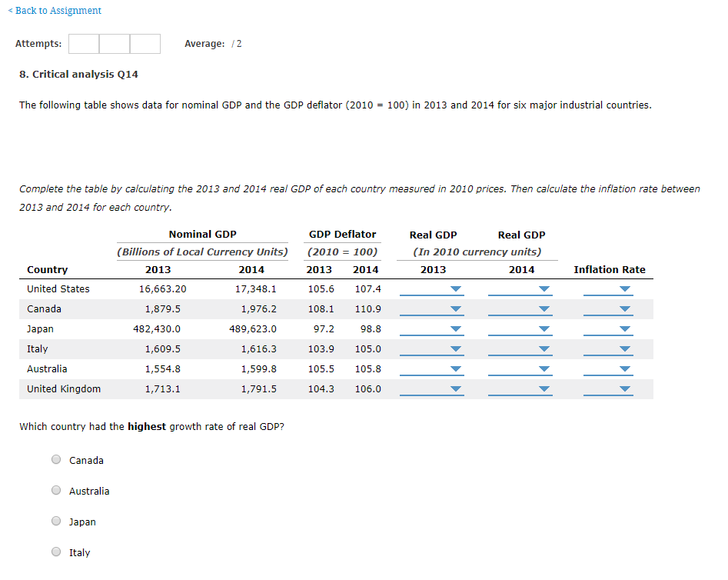Open Australia Real GDP 2013 dropdown

(x=433, y=369)
